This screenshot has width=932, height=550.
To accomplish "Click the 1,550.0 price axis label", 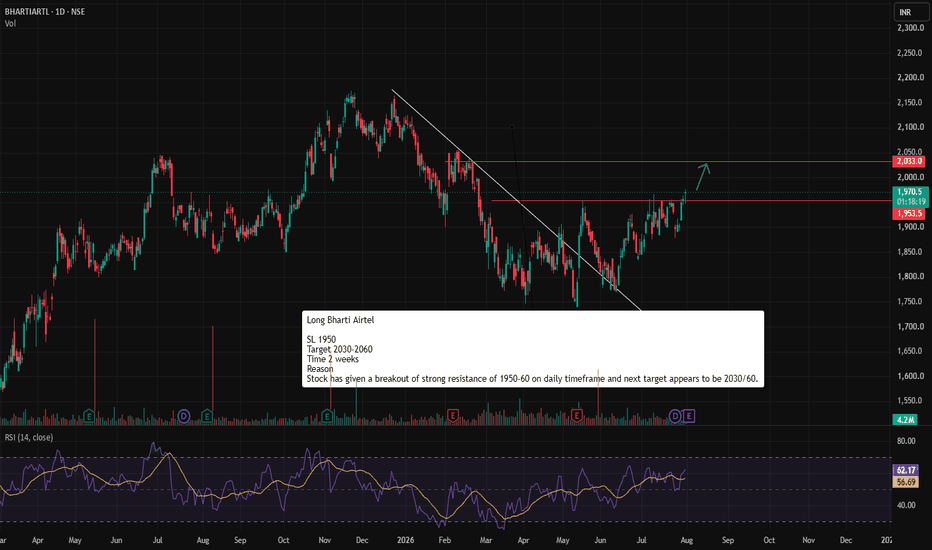I will 910,401.
